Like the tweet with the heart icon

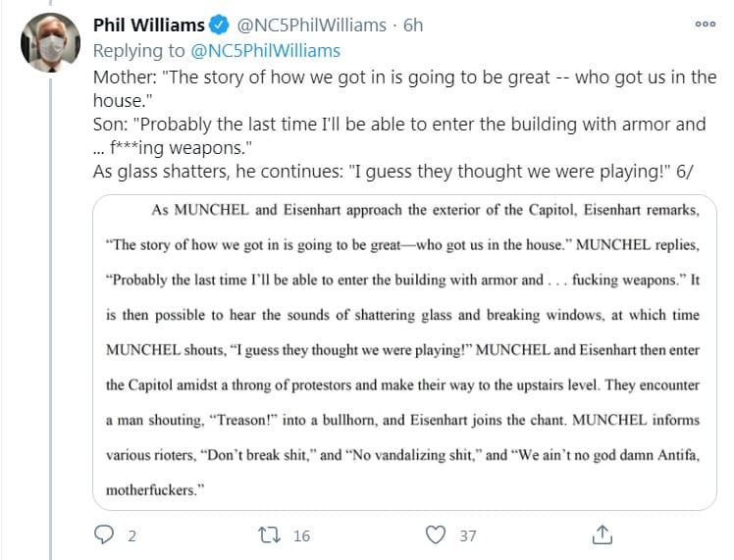point(437,535)
